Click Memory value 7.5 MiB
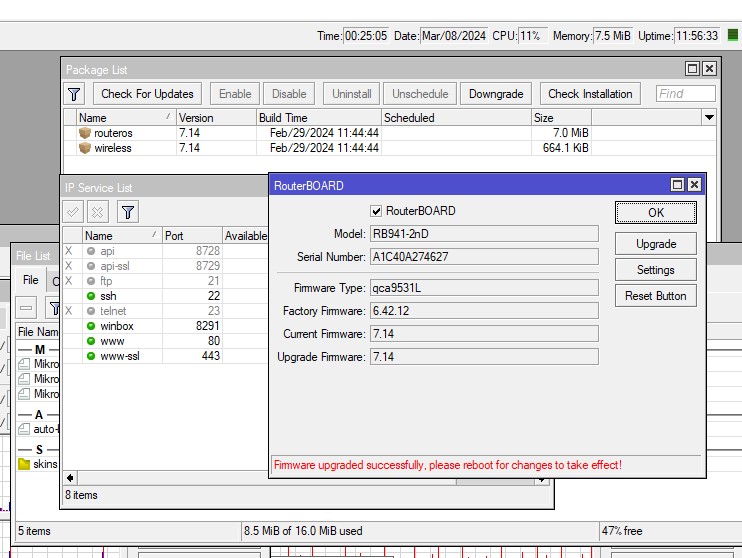The height and width of the screenshot is (558, 742). tap(612, 35)
